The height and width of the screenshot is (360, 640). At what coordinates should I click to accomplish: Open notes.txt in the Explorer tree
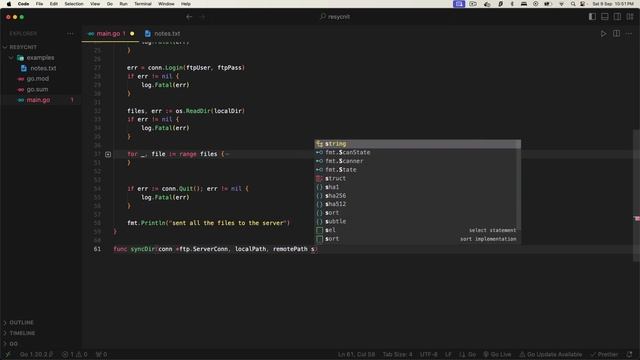[x=41, y=68]
